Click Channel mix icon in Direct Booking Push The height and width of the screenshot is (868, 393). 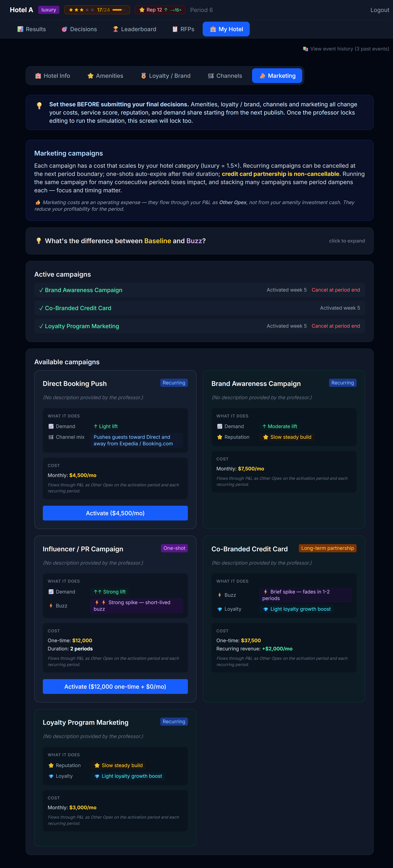51,437
